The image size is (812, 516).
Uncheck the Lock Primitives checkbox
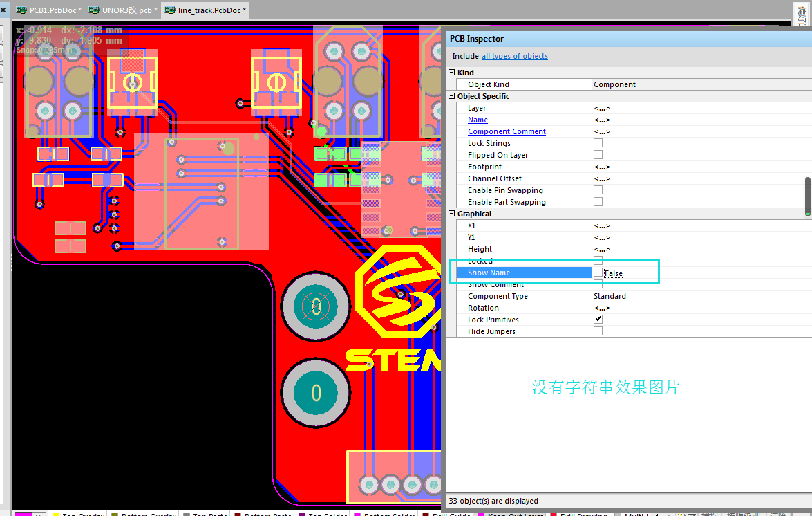(598, 320)
